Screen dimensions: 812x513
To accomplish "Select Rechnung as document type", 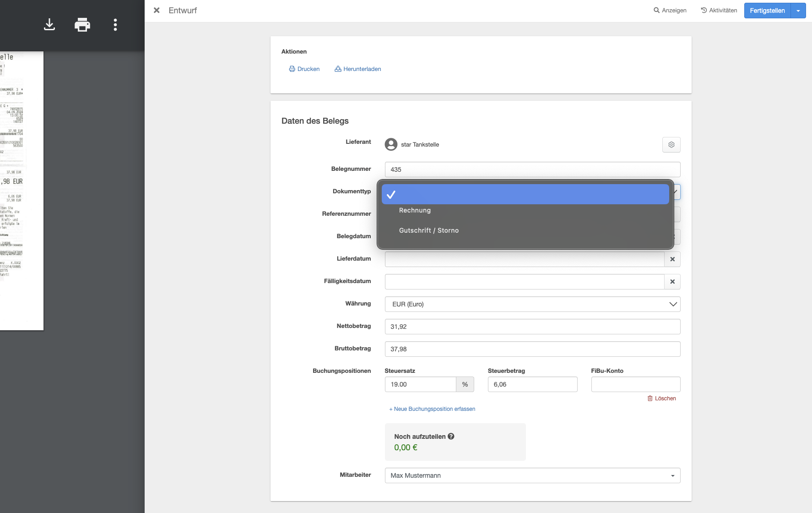I will (415, 210).
